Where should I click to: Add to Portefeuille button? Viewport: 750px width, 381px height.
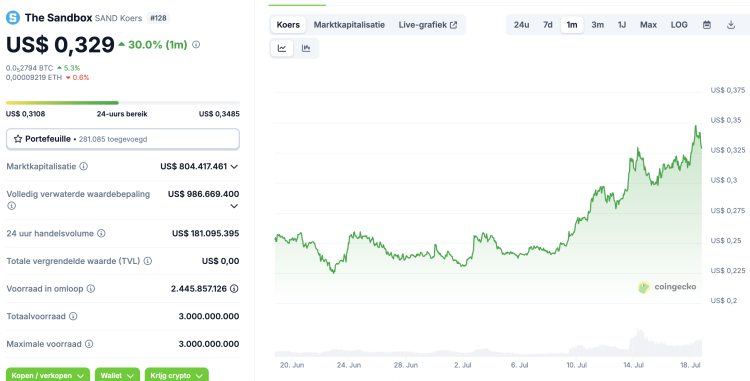coord(122,139)
